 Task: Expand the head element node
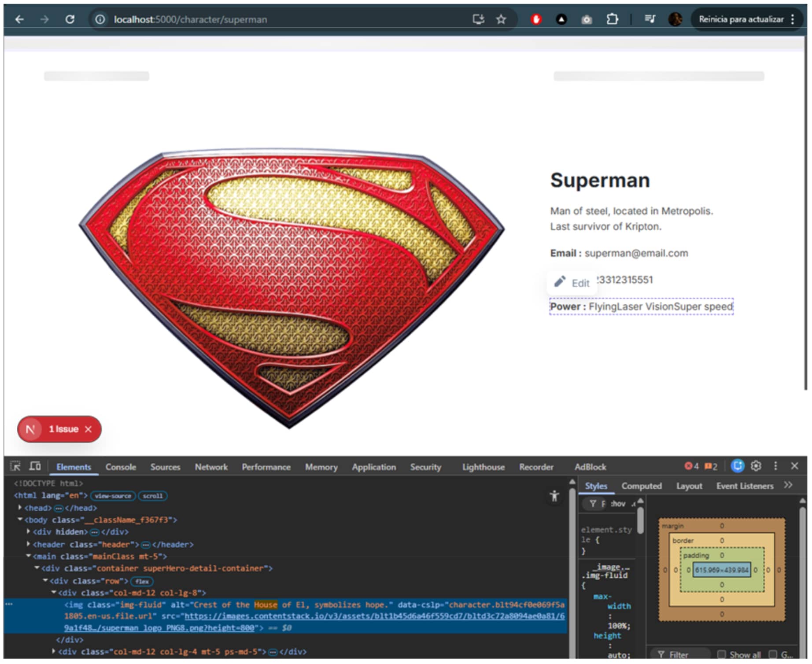20,509
